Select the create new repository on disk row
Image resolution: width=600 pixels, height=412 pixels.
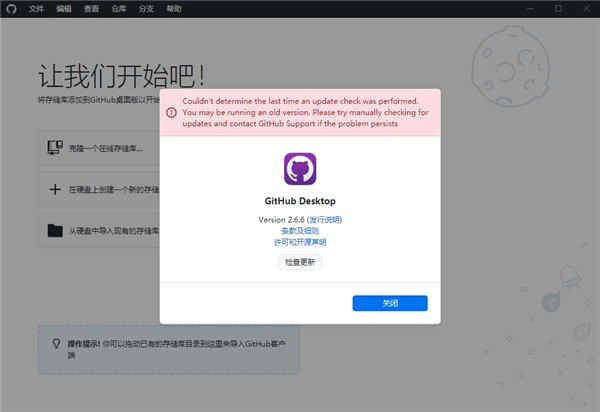(x=100, y=189)
